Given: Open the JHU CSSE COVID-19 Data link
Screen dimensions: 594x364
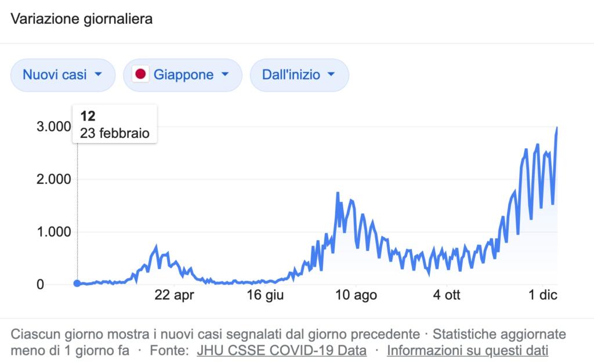Looking at the screenshot, I should point(282,351).
